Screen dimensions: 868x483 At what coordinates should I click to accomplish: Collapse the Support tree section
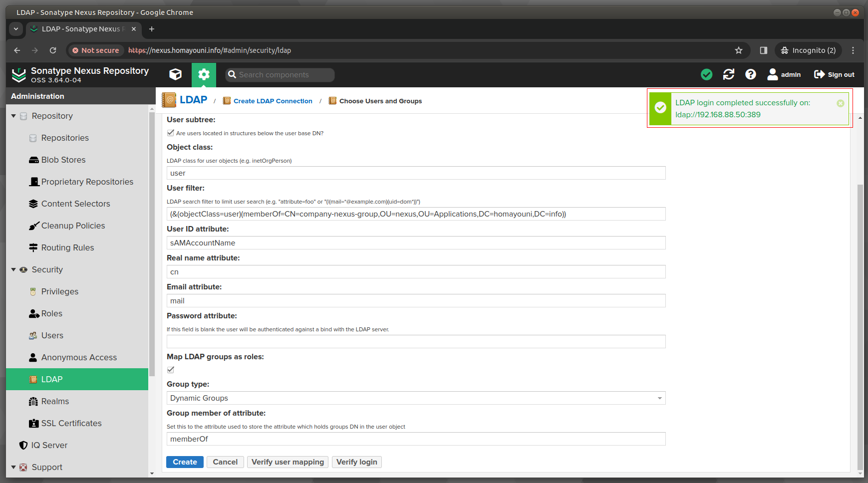[13, 467]
